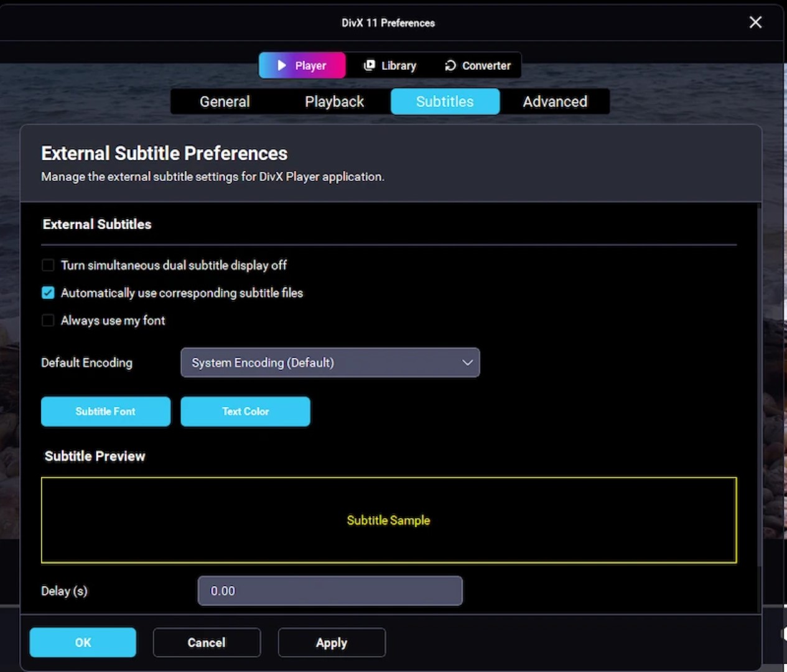The height and width of the screenshot is (672, 787).
Task: Click Apply to save subtitle settings
Action: click(x=331, y=642)
